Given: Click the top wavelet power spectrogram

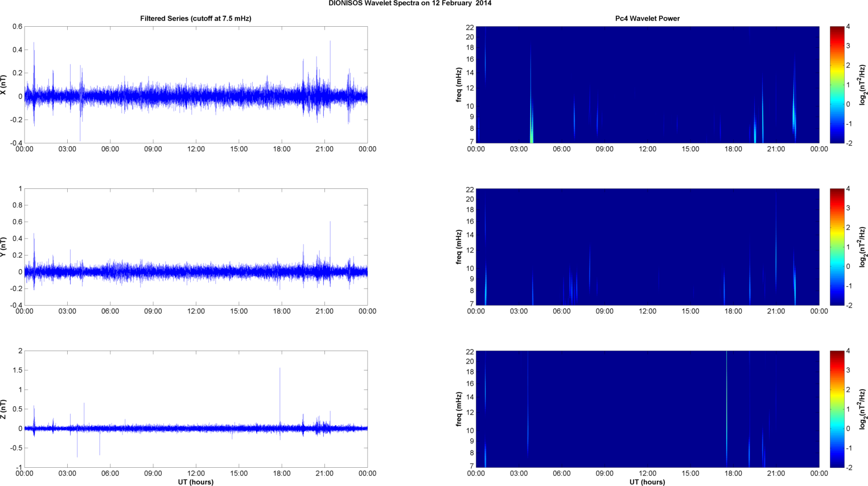Looking at the screenshot, I should pyautogui.click(x=647, y=85).
